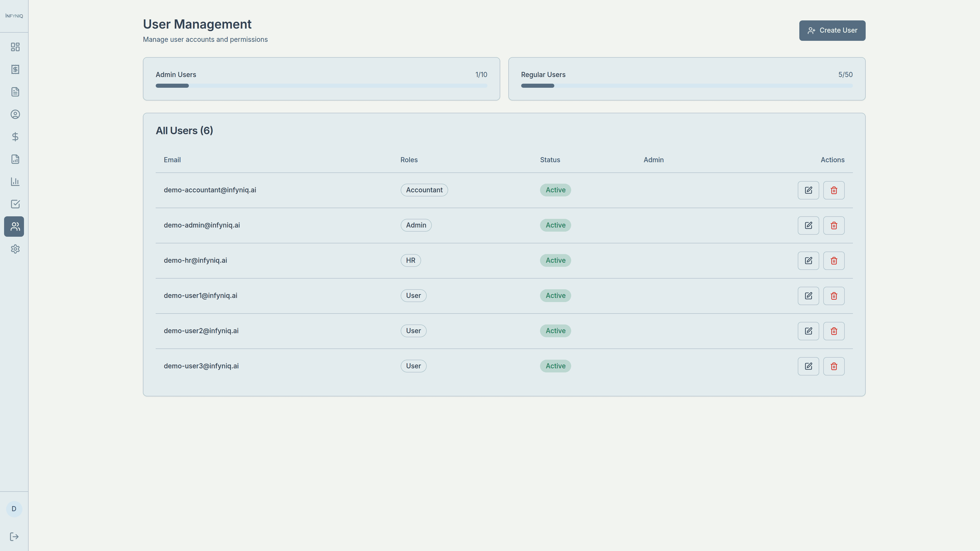Select the email demo-user1@infyniq.ai
Image resolution: width=980 pixels, height=551 pixels.
click(x=201, y=295)
